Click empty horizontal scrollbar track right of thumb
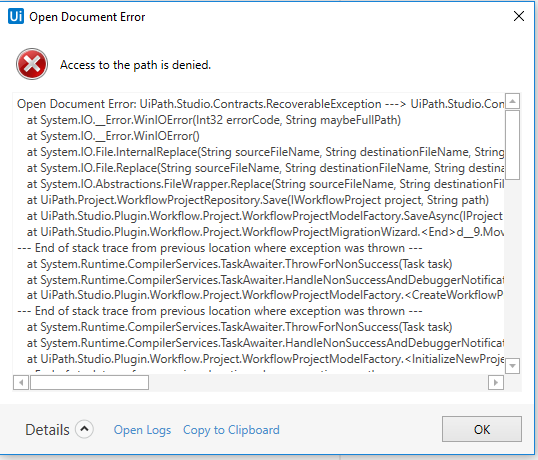The image size is (538, 460). coord(318,382)
